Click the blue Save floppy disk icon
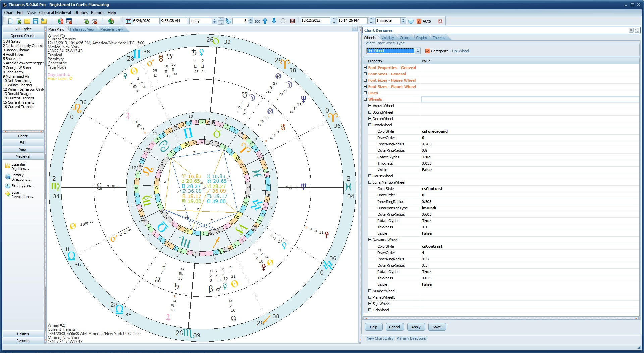 (x=36, y=21)
